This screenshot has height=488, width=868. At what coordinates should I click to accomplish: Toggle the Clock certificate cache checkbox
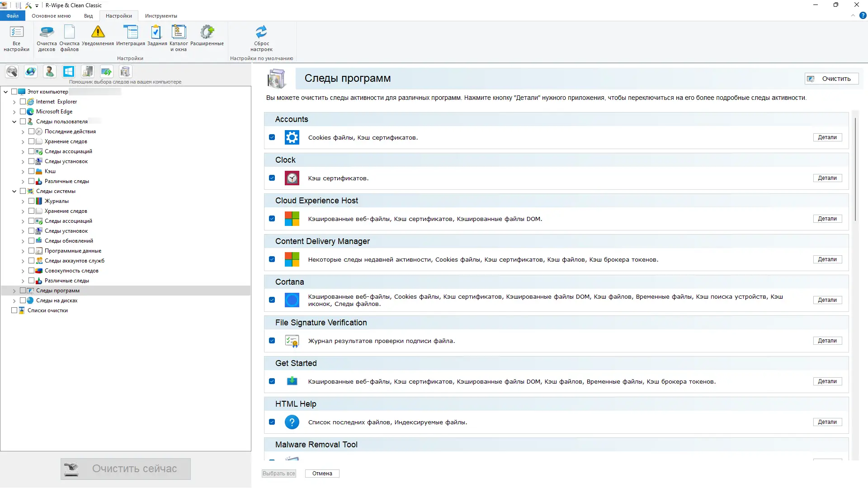272,178
